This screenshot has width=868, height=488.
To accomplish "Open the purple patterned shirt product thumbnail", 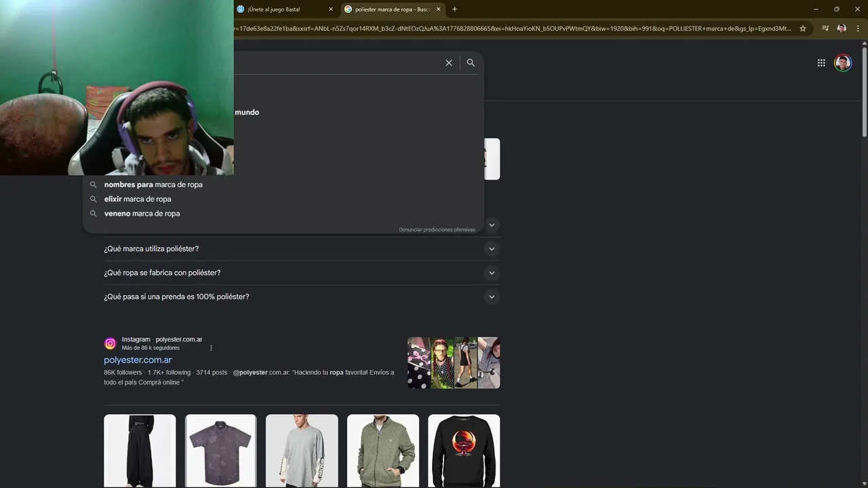I will (221, 451).
